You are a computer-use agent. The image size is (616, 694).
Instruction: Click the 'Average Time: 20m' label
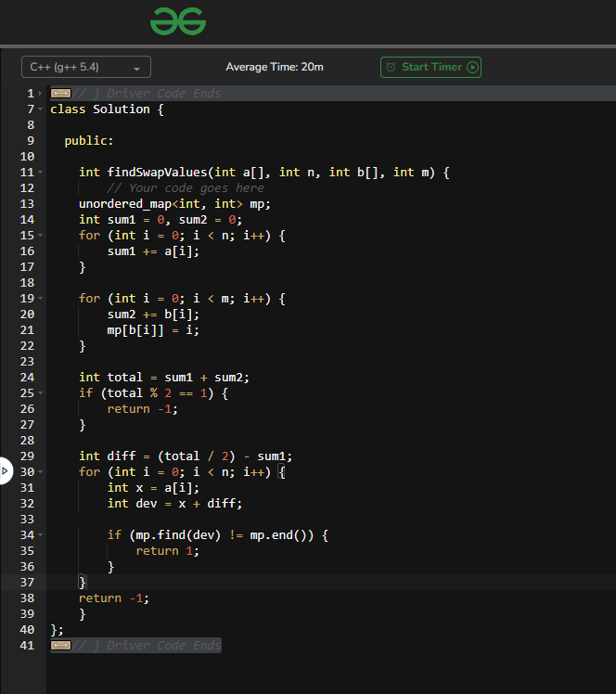point(275,67)
